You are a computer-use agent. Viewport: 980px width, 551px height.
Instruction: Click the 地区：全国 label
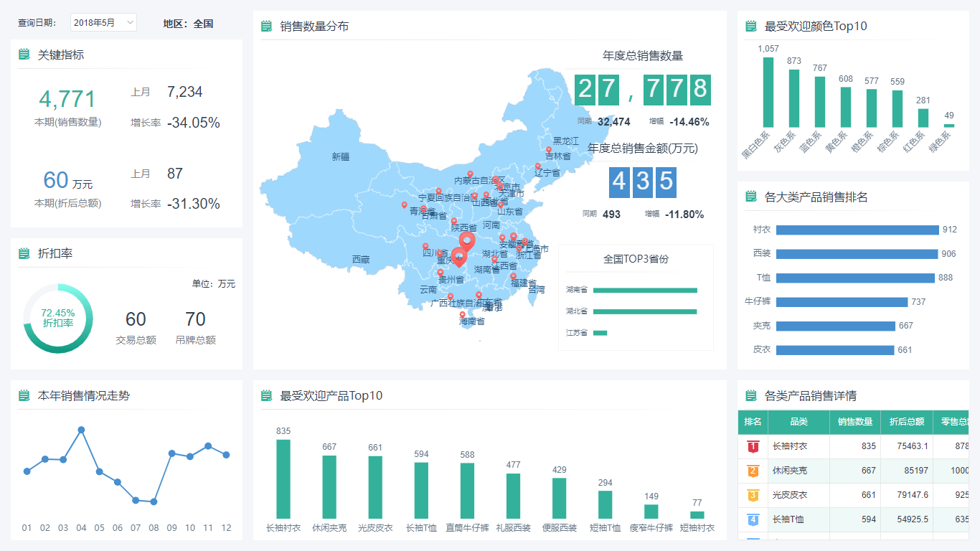click(188, 23)
